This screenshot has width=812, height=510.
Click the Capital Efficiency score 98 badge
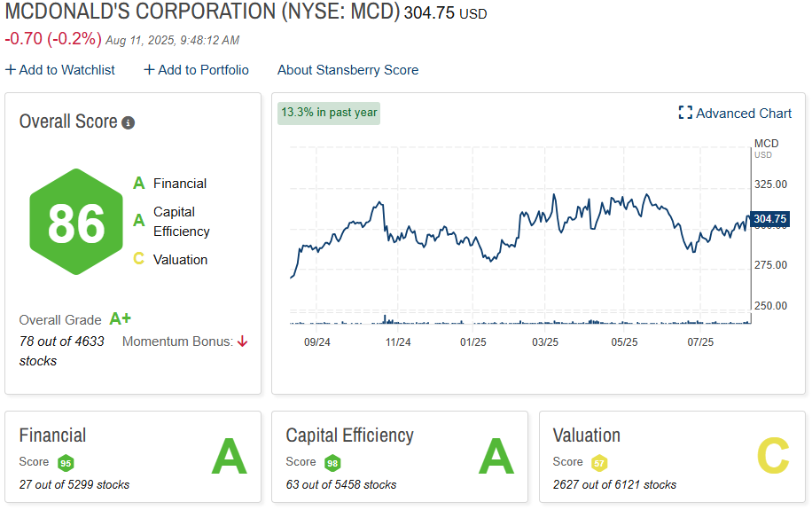click(332, 463)
